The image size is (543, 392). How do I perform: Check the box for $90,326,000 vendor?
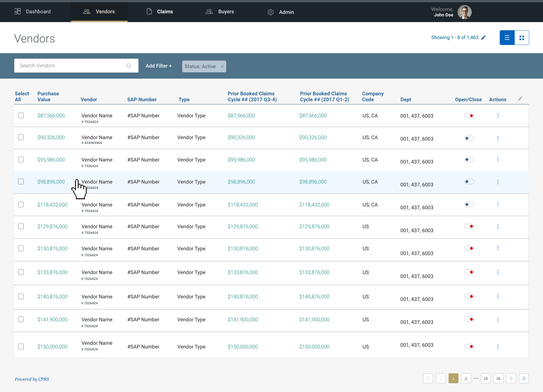pos(21,137)
